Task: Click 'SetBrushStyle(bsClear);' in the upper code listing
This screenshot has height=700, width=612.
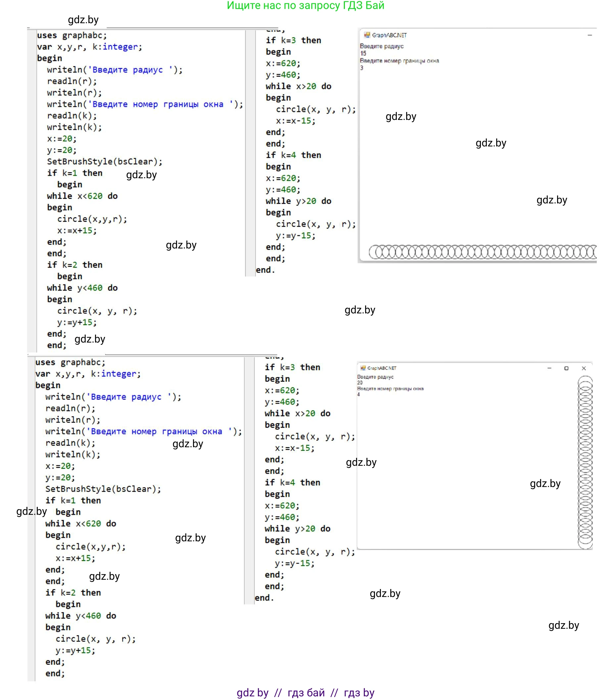Action: click(105, 162)
